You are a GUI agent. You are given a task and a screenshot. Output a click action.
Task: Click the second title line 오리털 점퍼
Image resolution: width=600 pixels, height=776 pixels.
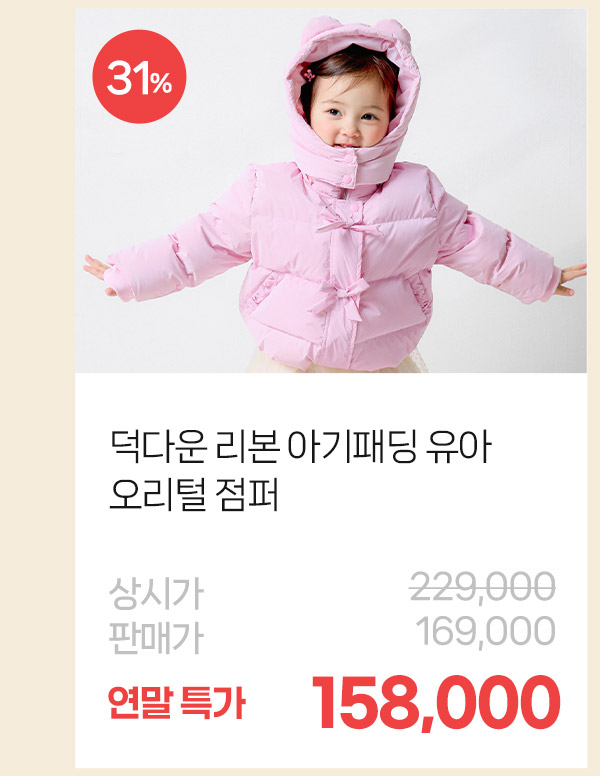click(194, 494)
